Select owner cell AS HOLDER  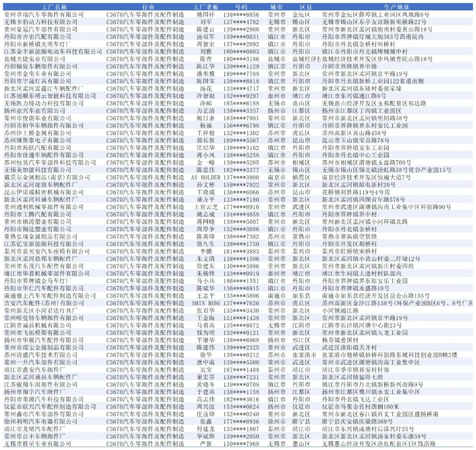(206, 177)
